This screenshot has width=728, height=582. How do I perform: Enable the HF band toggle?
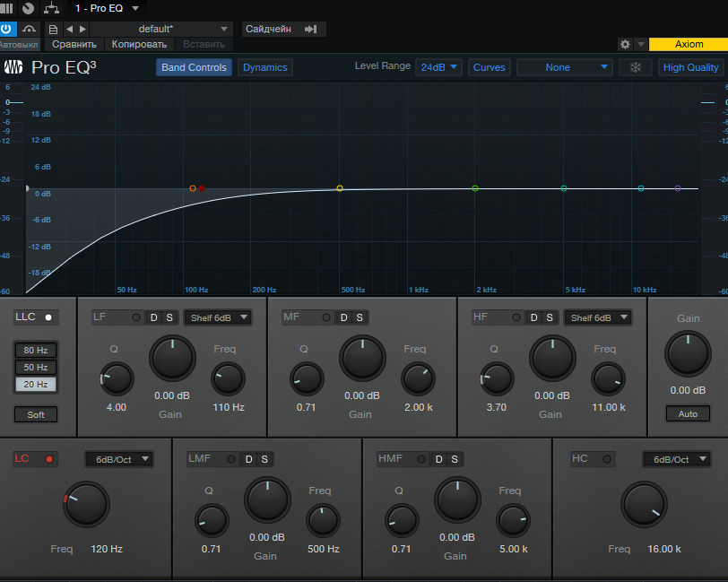pyautogui.click(x=516, y=317)
